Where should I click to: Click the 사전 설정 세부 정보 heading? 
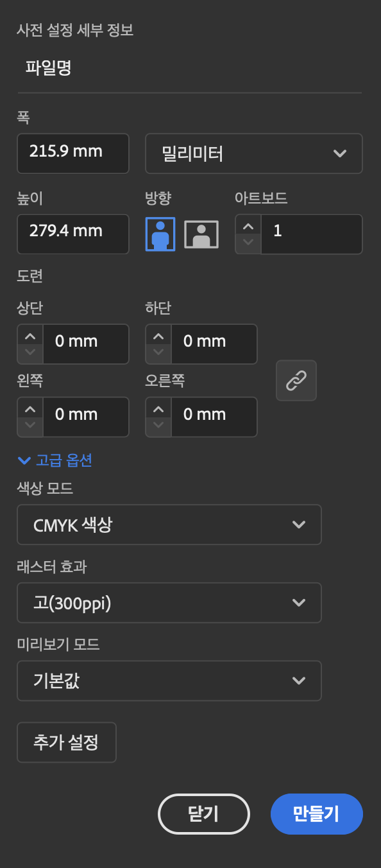point(75,30)
